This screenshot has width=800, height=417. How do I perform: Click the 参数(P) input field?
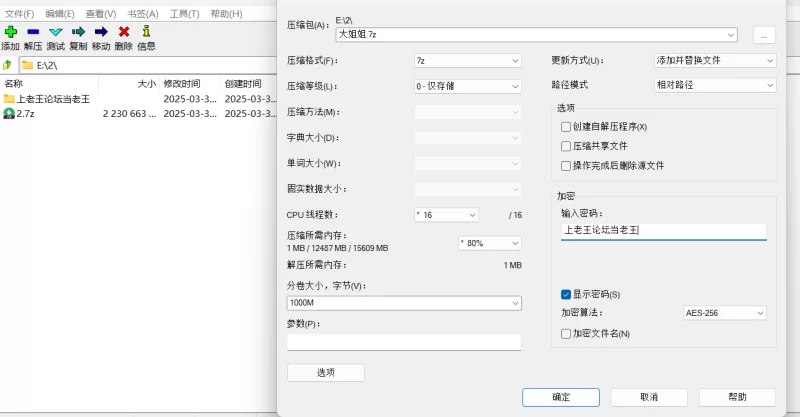(404, 342)
